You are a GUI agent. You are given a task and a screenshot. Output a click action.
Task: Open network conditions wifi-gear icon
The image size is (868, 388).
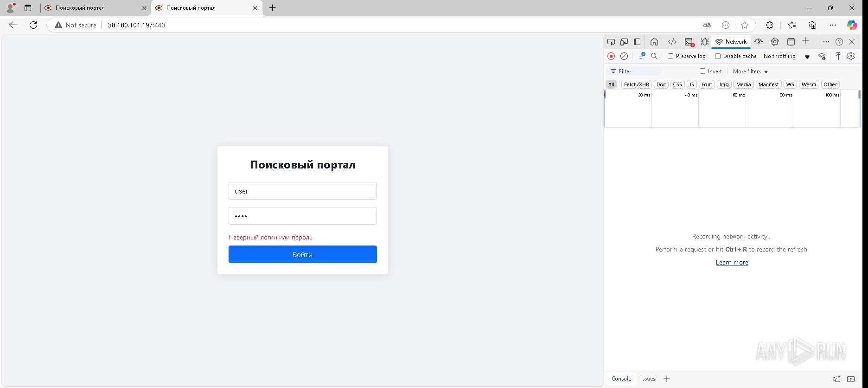pyautogui.click(x=822, y=56)
